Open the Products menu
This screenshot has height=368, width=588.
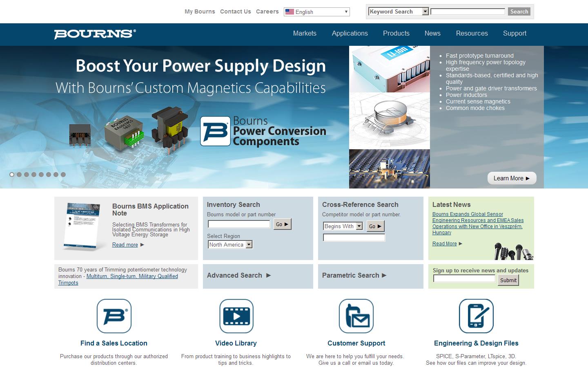point(396,34)
